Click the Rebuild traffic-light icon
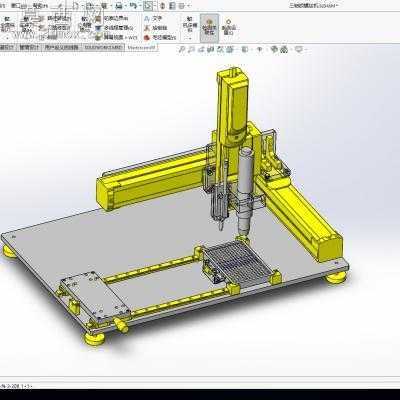The height and width of the screenshot is (400, 400). tap(162, 6)
